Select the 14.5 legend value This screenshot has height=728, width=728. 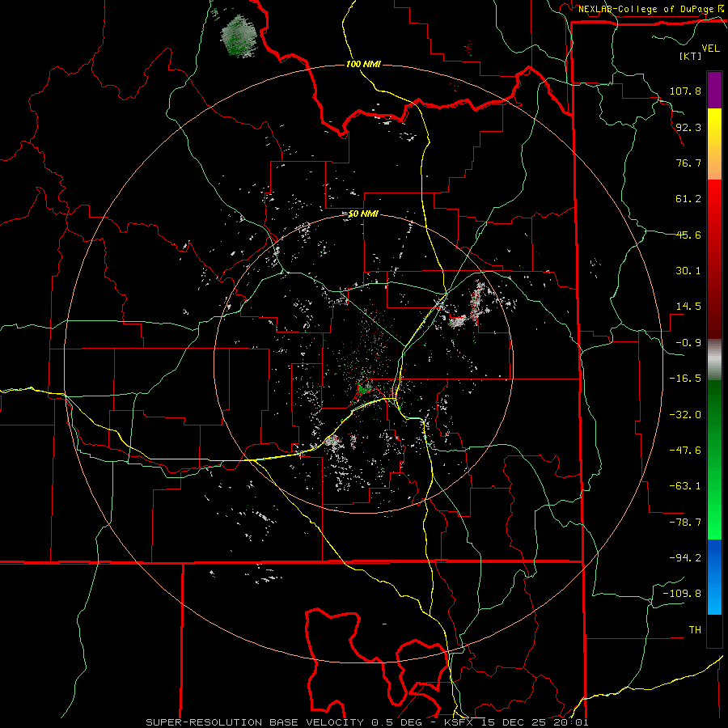coord(688,307)
